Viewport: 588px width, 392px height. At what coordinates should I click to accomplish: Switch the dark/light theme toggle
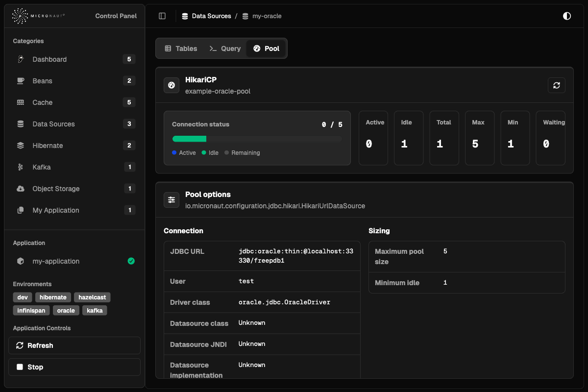pos(567,16)
